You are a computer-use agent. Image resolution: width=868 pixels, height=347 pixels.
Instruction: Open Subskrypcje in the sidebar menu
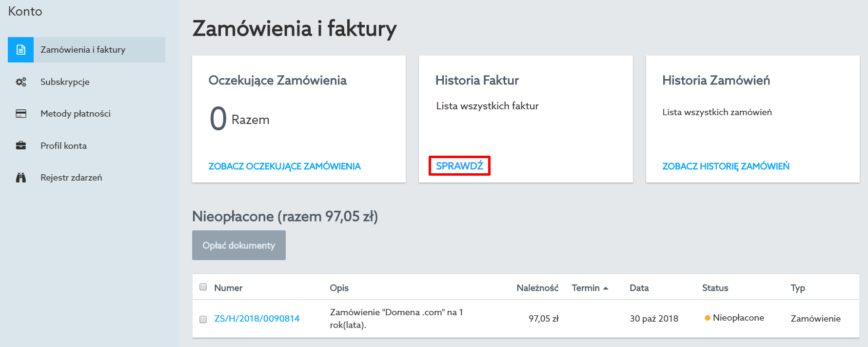click(x=65, y=82)
